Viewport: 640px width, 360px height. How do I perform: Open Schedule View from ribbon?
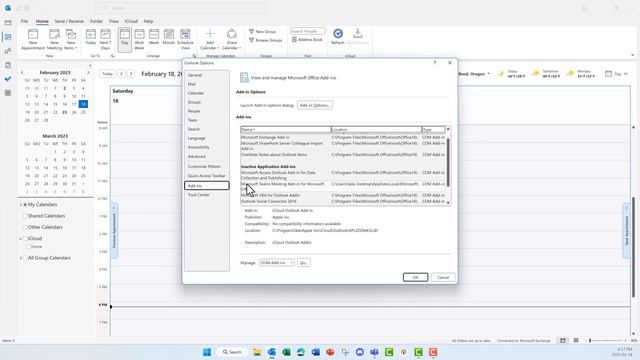pyautogui.click(x=185, y=40)
